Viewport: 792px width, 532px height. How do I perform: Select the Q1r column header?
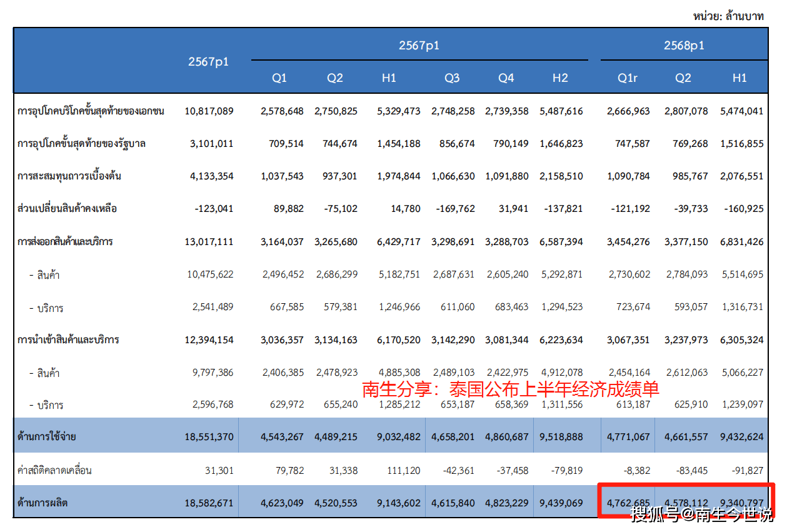click(x=628, y=78)
